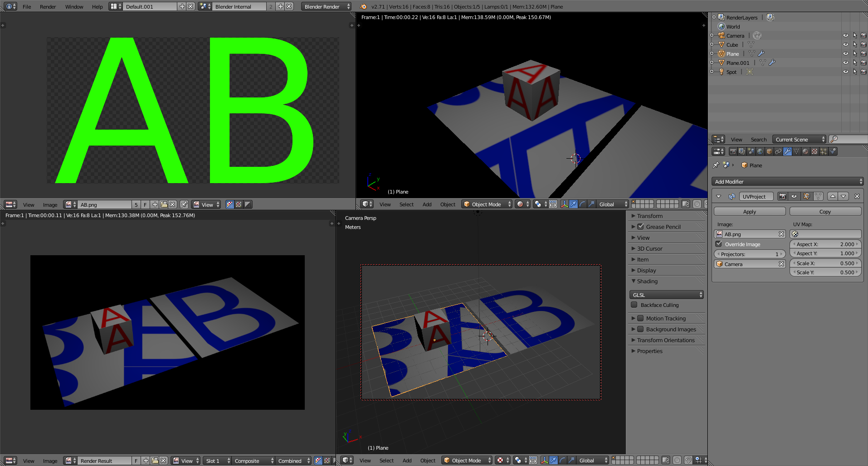Open the Slot 1 render slot selector
This screenshot has width=868, height=466.
tap(217, 461)
